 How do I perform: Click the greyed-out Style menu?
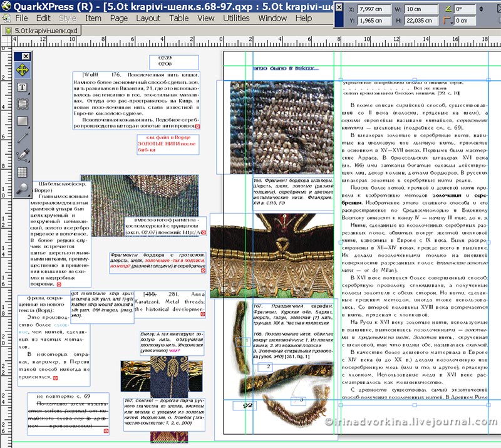tap(68, 18)
